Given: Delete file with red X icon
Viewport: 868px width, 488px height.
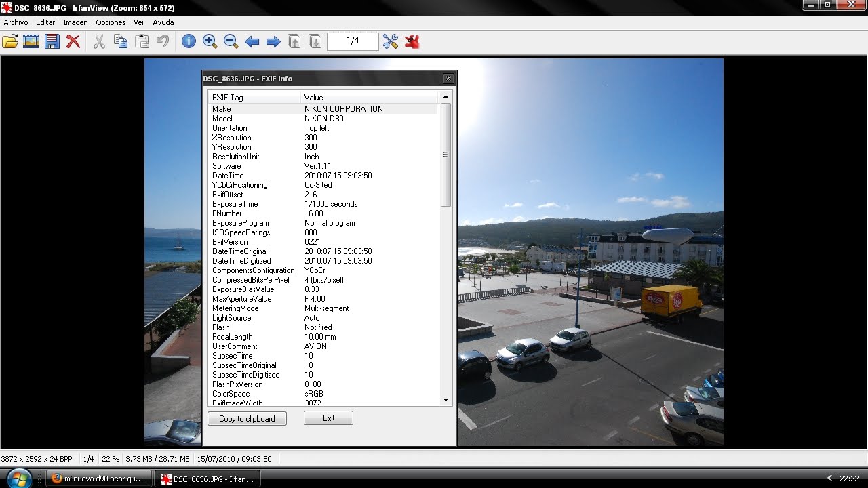Looking at the screenshot, I should (73, 42).
